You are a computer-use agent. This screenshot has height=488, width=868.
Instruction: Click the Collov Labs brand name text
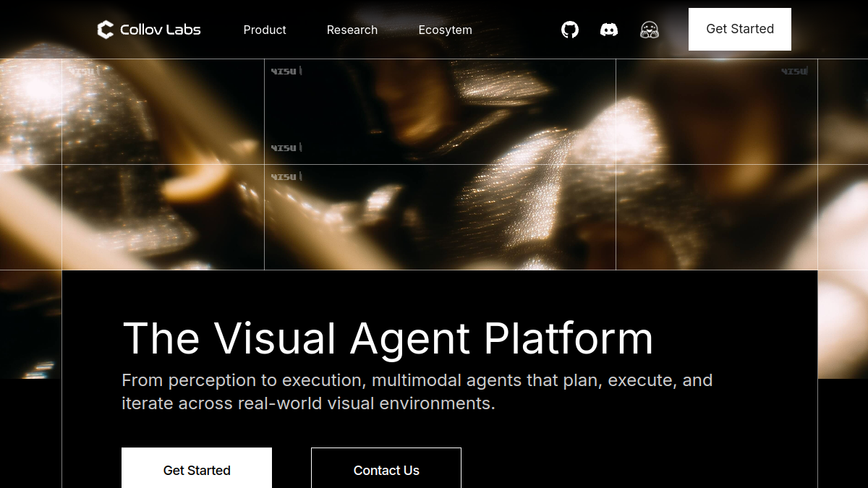pyautogui.click(x=161, y=30)
